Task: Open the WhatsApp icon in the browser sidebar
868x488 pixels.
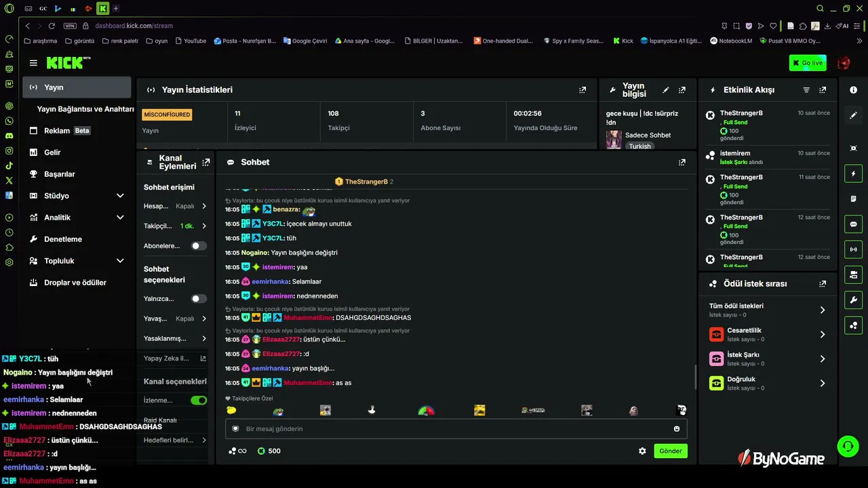Action: tap(9, 121)
